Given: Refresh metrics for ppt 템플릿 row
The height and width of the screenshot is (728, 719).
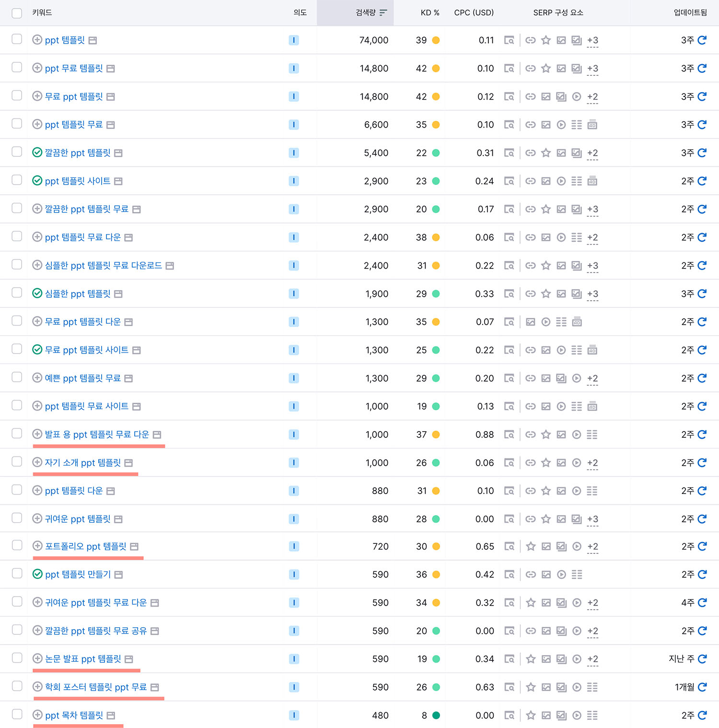Looking at the screenshot, I should click(x=702, y=40).
